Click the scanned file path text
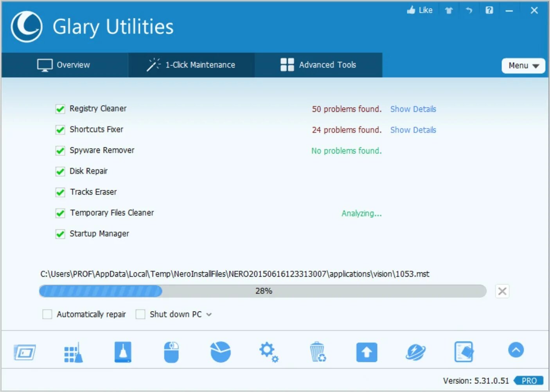This screenshot has height=392, width=550. (x=235, y=274)
